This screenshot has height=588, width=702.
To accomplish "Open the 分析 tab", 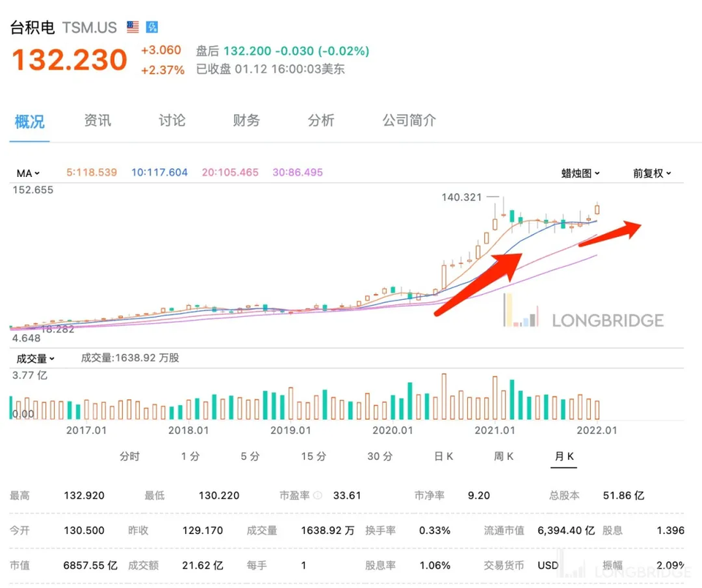I will (x=321, y=121).
